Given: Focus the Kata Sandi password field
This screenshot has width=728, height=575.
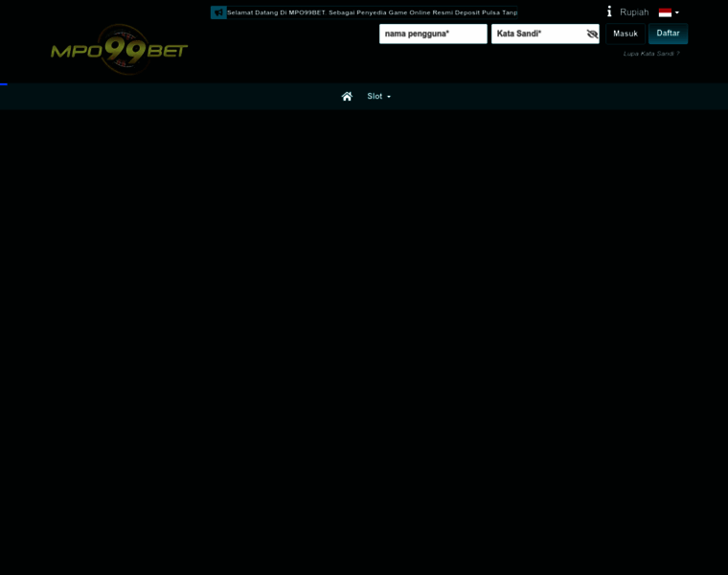Looking at the screenshot, I should (537, 34).
